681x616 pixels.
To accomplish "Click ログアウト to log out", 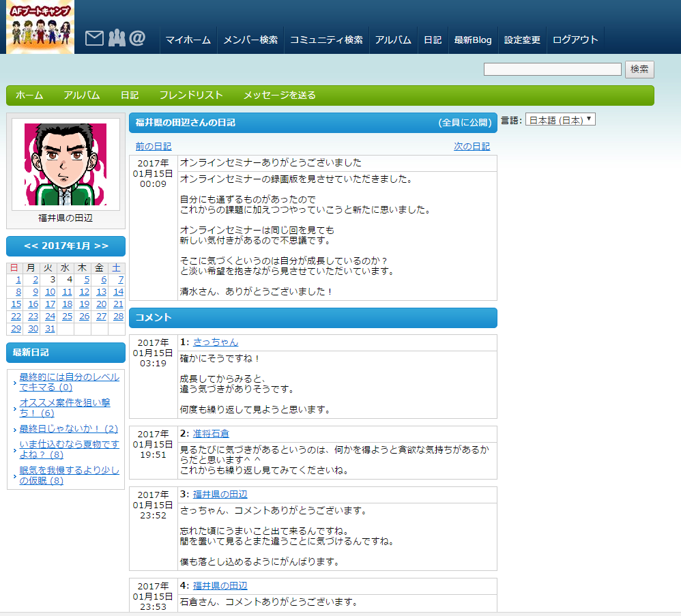I will [575, 40].
